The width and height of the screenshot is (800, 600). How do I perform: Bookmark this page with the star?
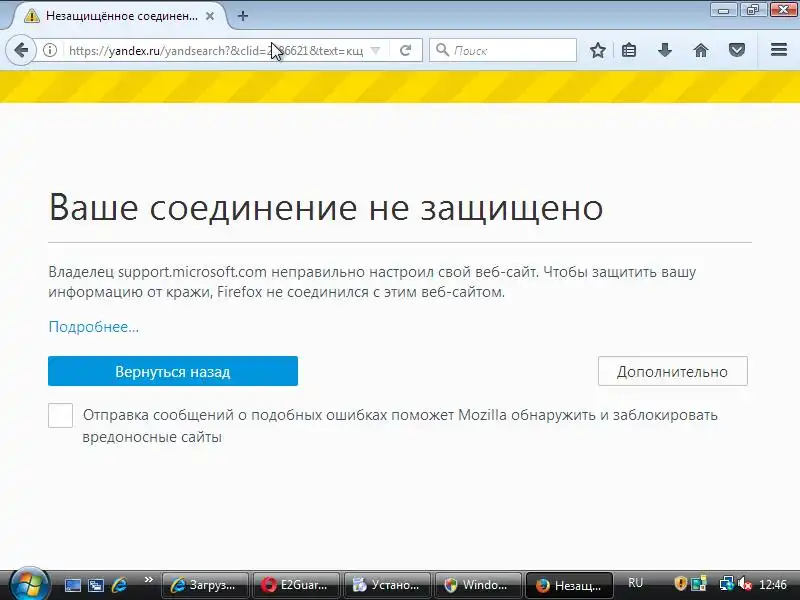point(598,50)
